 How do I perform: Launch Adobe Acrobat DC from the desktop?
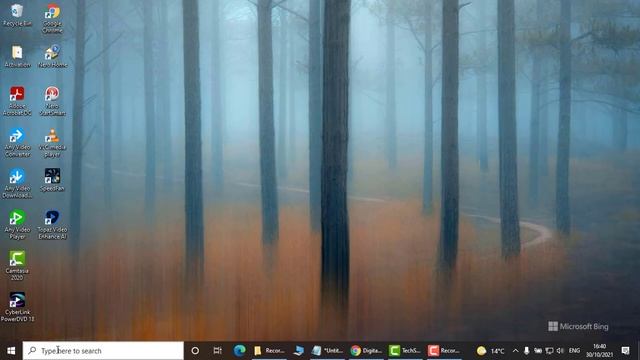17,101
